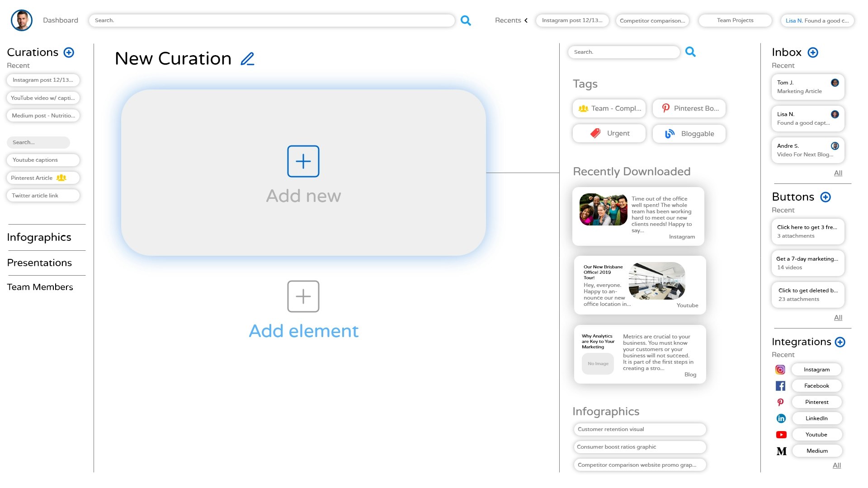Screen dimensions: 868x488
Task: Open Team Members in the left sidebar
Action: [x=40, y=287]
